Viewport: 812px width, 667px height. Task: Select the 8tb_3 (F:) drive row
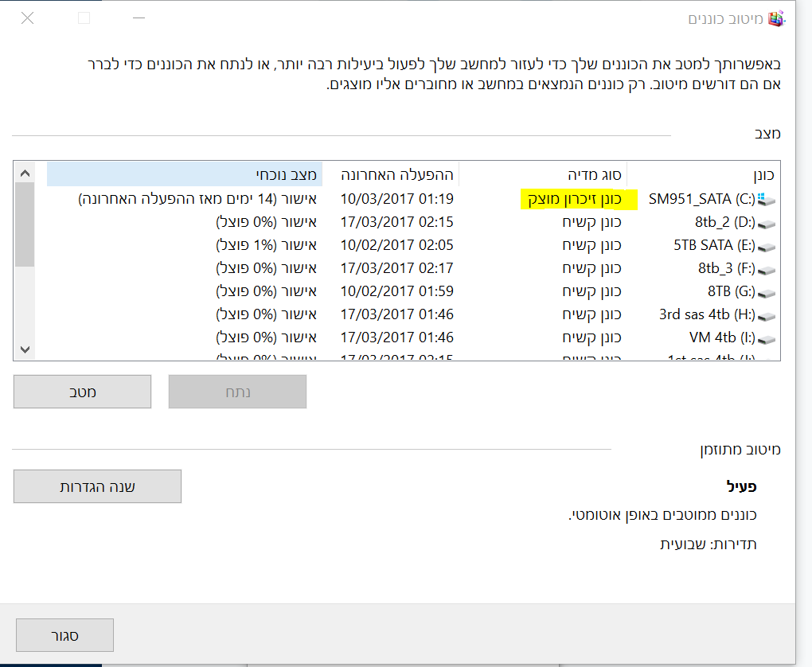pos(413,268)
